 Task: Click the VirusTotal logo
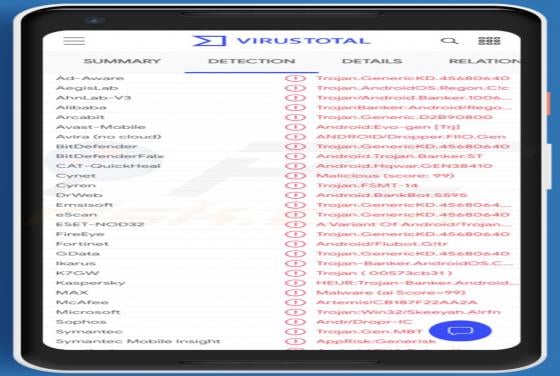[x=281, y=41]
